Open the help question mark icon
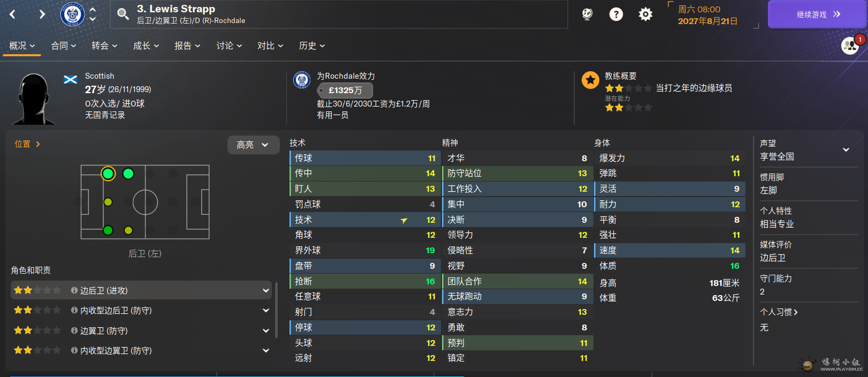 coord(616,14)
